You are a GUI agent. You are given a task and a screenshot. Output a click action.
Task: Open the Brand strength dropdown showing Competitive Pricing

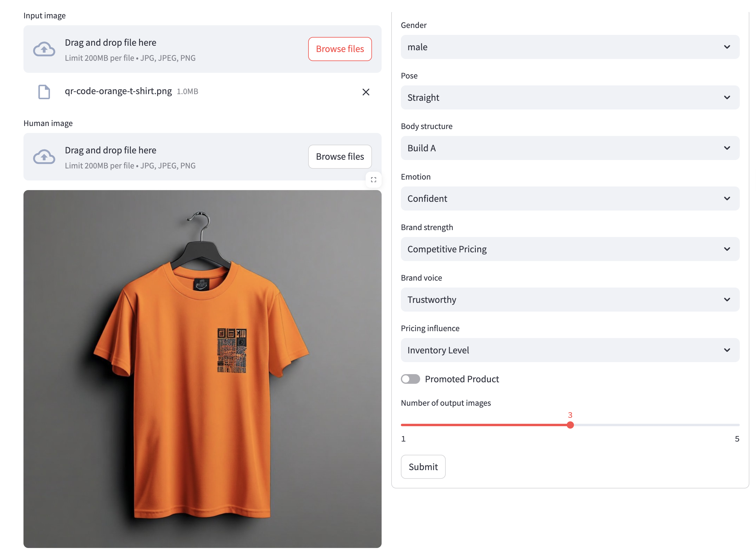click(570, 249)
